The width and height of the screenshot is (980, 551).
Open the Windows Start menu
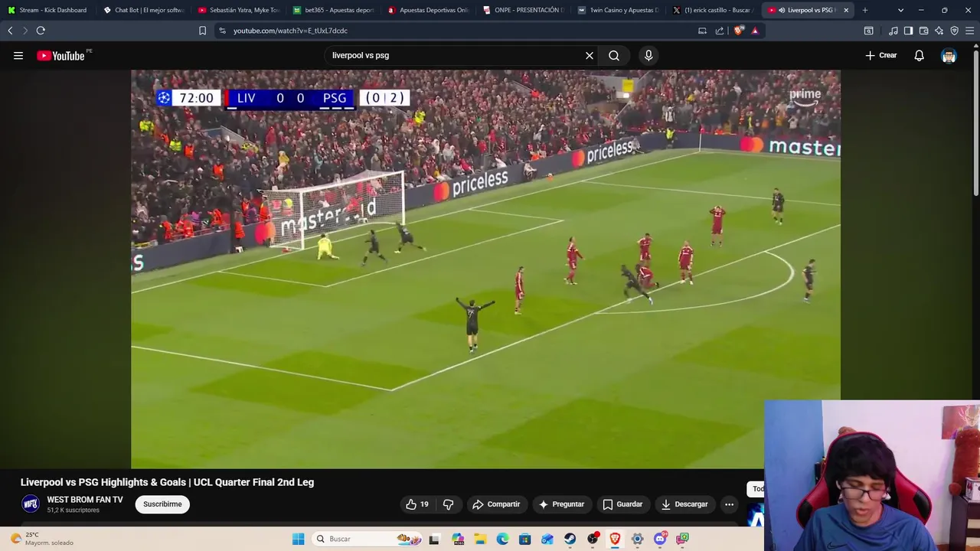click(x=298, y=539)
